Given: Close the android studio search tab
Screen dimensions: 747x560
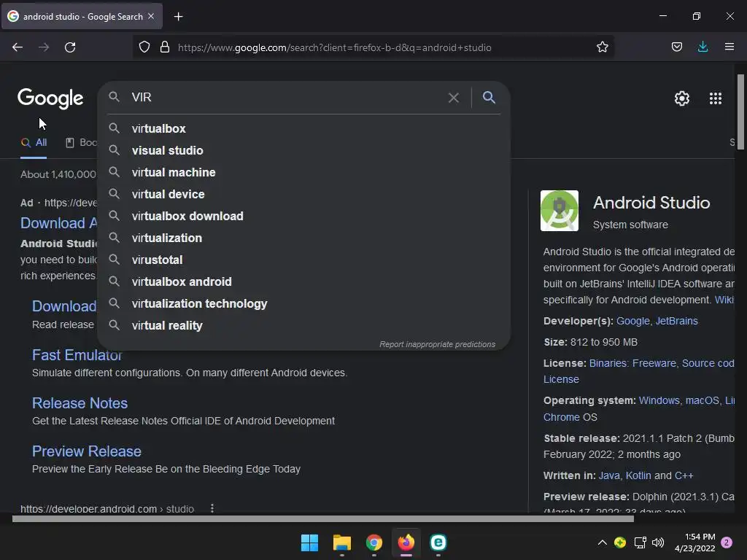Looking at the screenshot, I should pyautogui.click(x=151, y=16).
